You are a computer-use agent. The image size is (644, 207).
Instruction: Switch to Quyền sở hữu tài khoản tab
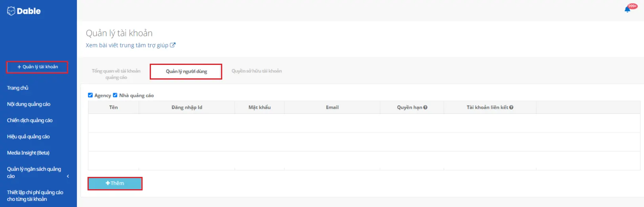coord(257,71)
